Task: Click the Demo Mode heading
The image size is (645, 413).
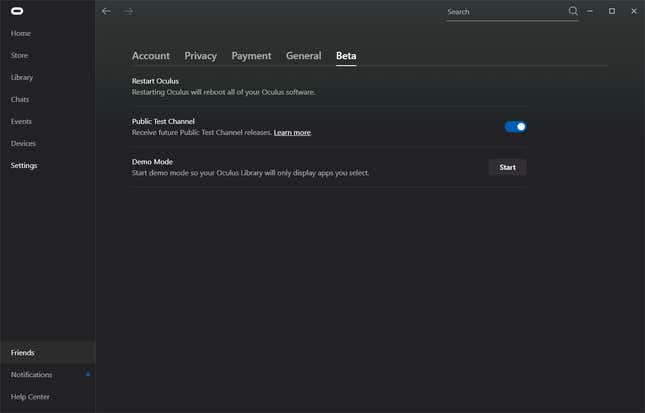Action: tap(152, 162)
